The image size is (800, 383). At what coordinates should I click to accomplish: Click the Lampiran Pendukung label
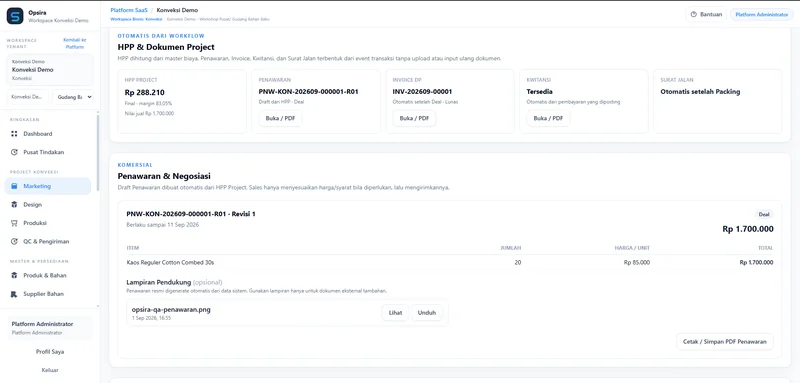click(159, 282)
